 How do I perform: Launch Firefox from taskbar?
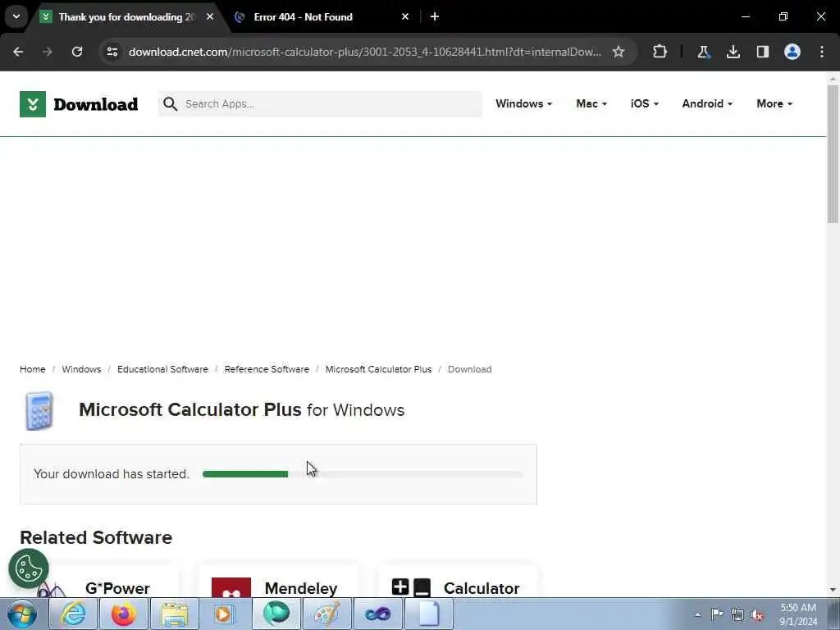click(x=124, y=614)
